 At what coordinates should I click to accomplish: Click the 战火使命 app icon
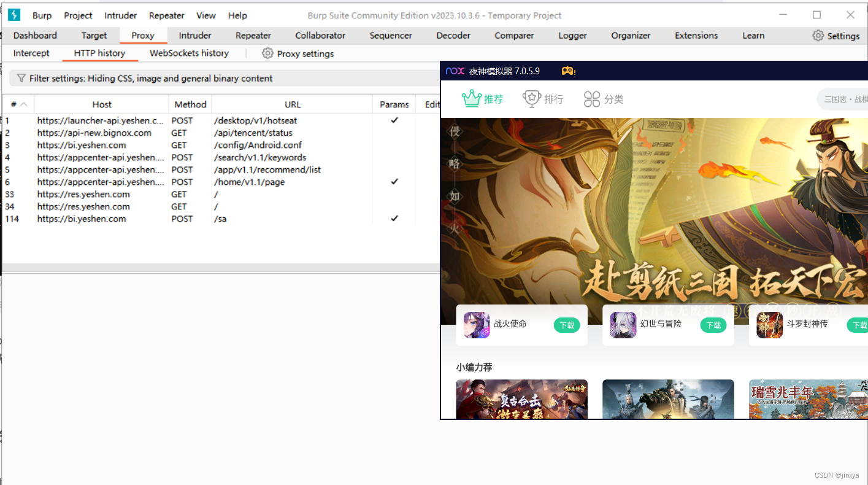tap(477, 325)
